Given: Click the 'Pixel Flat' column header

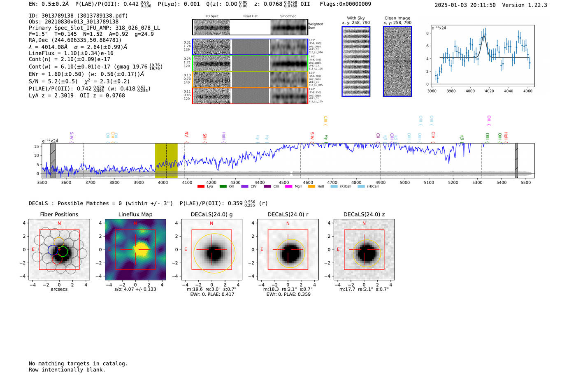Looking at the screenshot, I should tap(251, 16).
